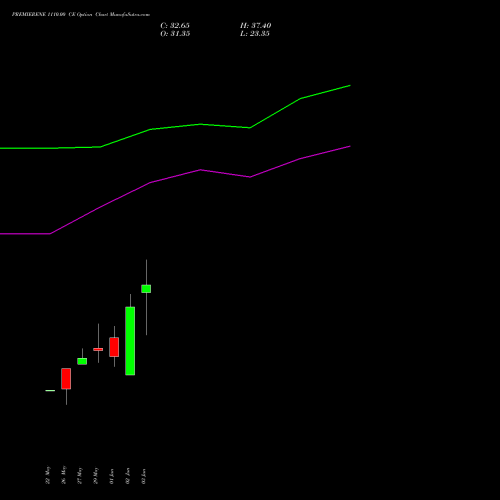The width and height of the screenshot is (500, 500).
Task: Select the flat green candle for 22 May
Action: pyautogui.click(x=50, y=390)
